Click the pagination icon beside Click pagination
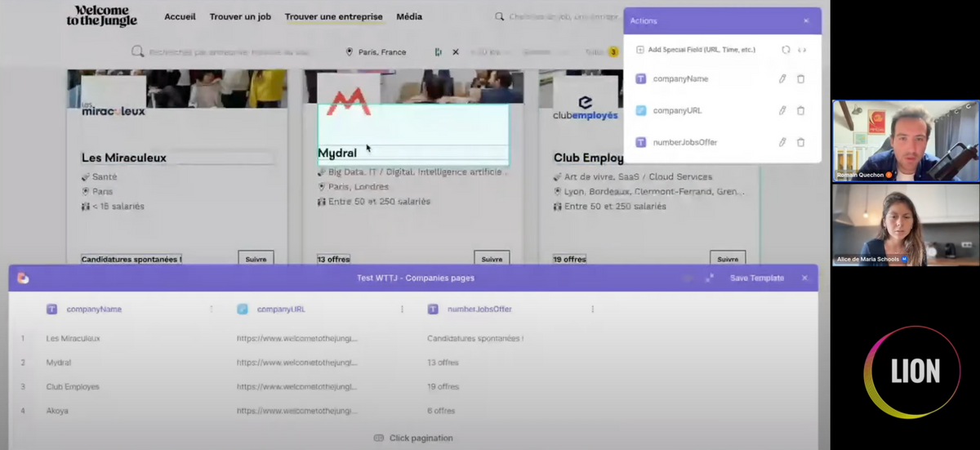The width and height of the screenshot is (980, 450). (x=378, y=438)
